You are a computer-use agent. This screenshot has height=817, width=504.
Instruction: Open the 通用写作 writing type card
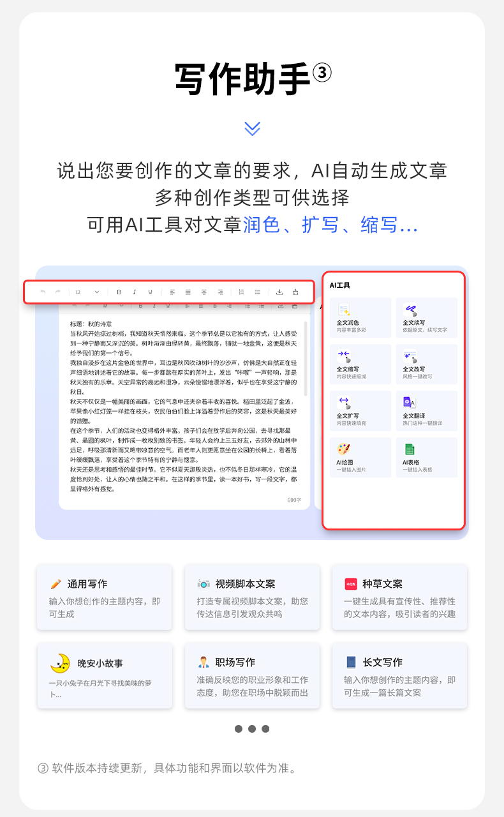(x=104, y=597)
